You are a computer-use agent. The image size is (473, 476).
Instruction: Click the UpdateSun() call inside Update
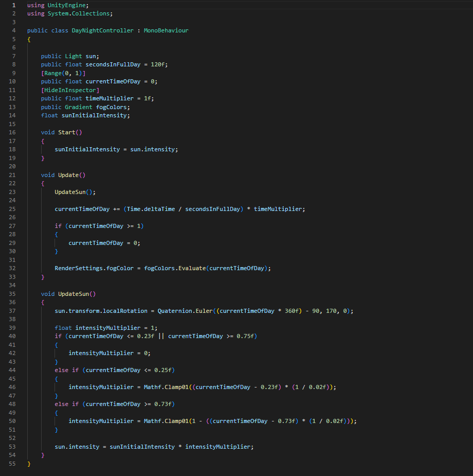[x=73, y=192]
